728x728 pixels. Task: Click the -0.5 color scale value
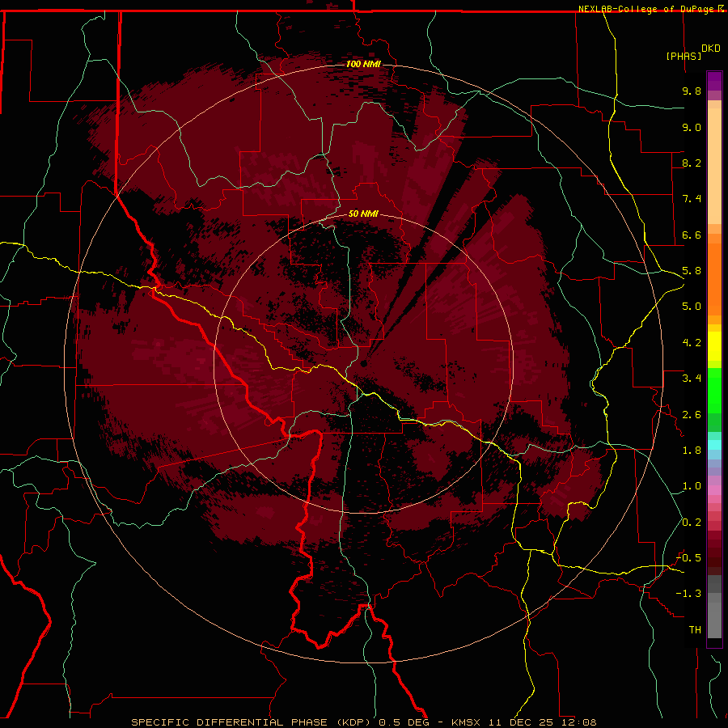[x=688, y=558]
